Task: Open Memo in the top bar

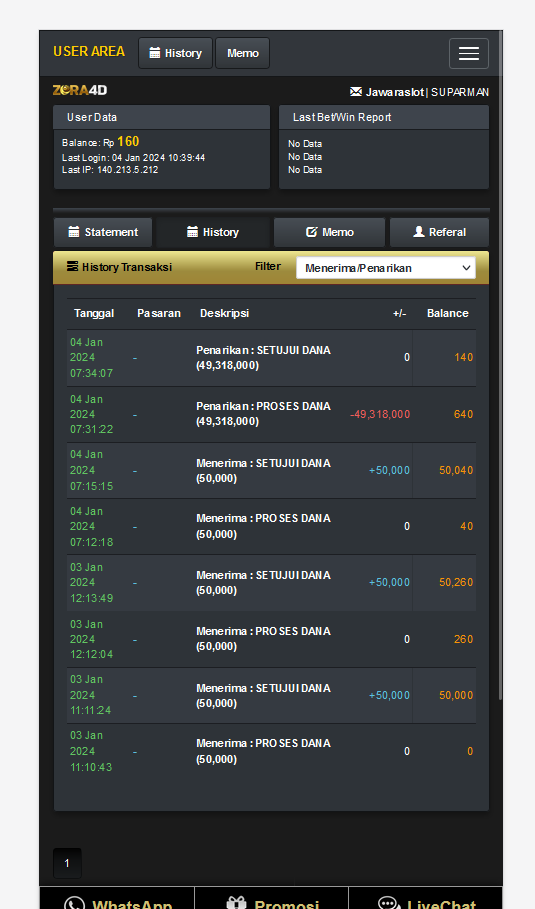Action: pos(242,53)
